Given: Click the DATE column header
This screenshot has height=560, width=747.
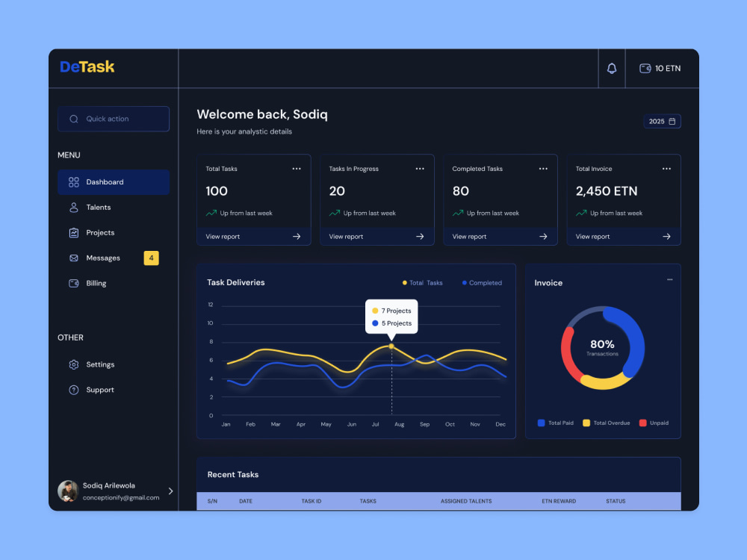Looking at the screenshot, I should [246, 501].
